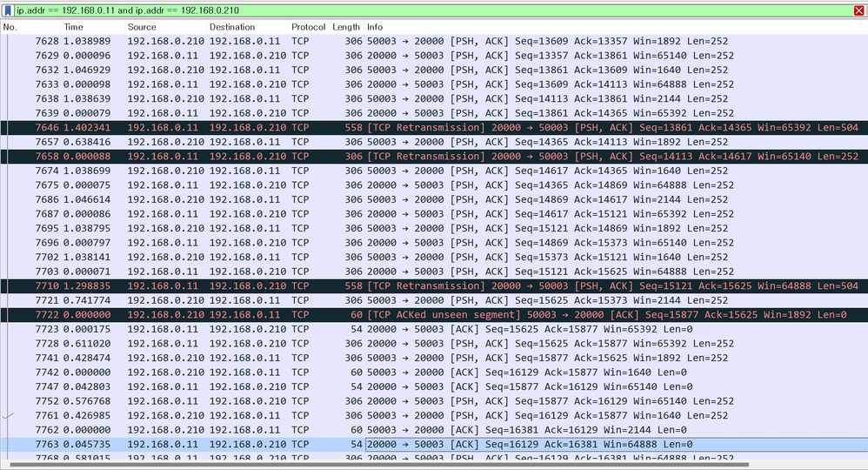Sort by the Protocol column header
868x470 pixels.
309,27
